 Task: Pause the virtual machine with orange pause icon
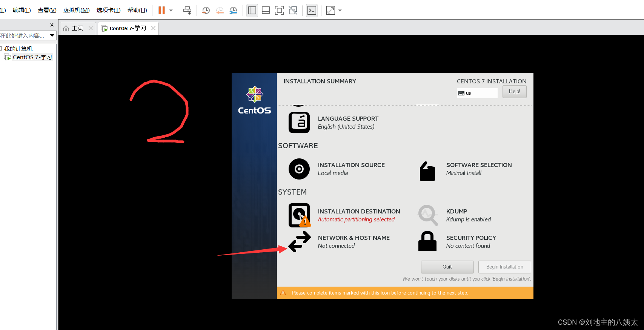tap(161, 11)
